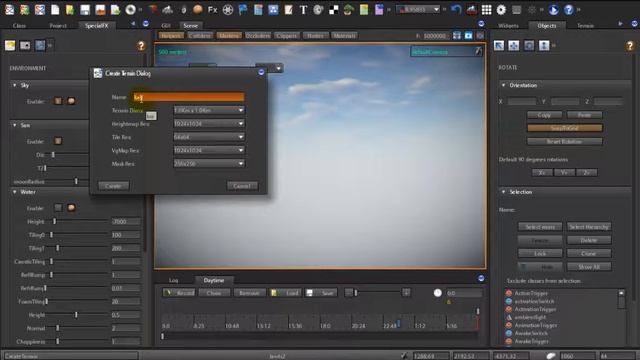Click the white grid icon in toolbar
This screenshot has height=360, width=640.
486,9
